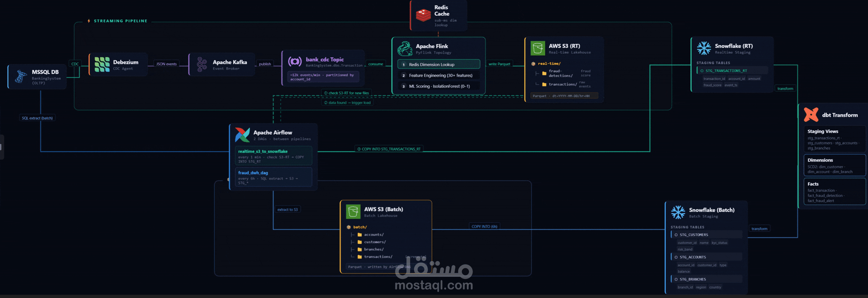Select the Apache Flink squirrel icon

click(x=405, y=48)
